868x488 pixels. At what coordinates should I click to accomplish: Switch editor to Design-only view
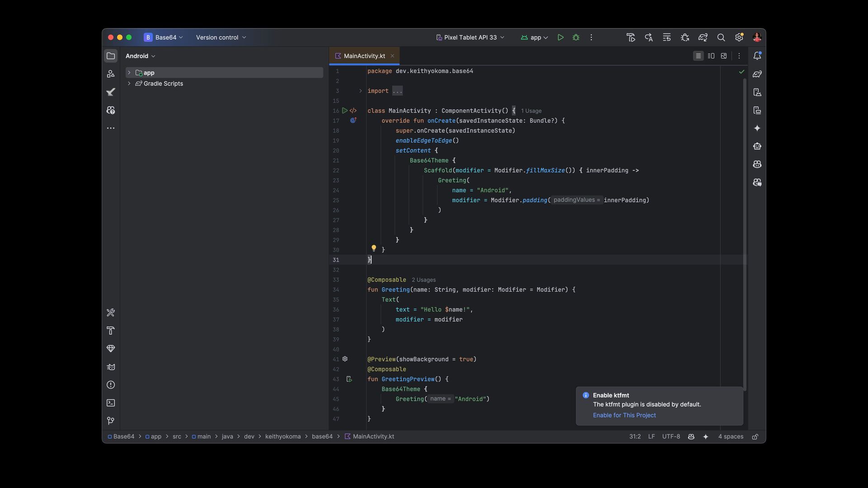click(724, 56)
